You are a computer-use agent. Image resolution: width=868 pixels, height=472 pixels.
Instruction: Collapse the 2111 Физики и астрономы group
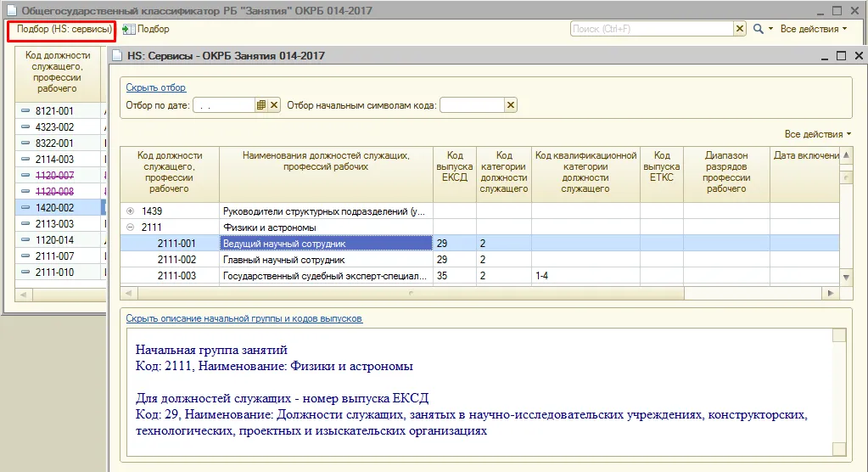click(130, 228)
